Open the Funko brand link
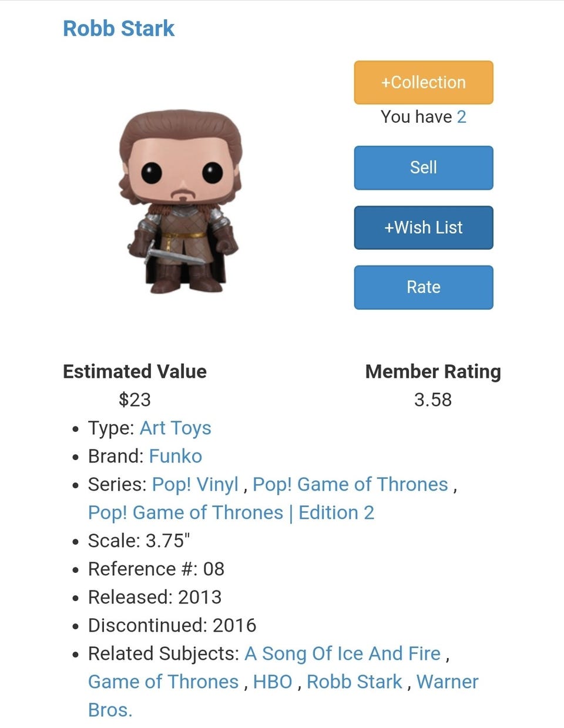The height and width of the screenshot is (728, 564). pos(175,456)
